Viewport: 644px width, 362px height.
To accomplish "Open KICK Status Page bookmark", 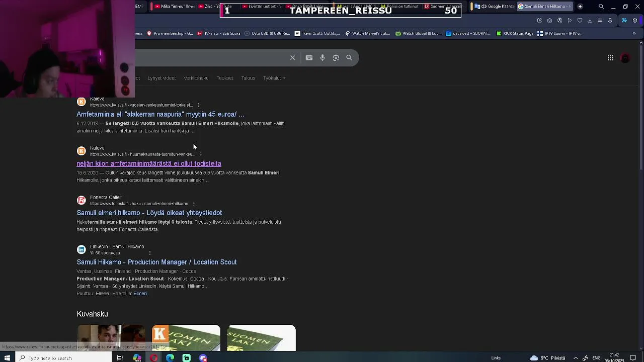I will (515, 34).
